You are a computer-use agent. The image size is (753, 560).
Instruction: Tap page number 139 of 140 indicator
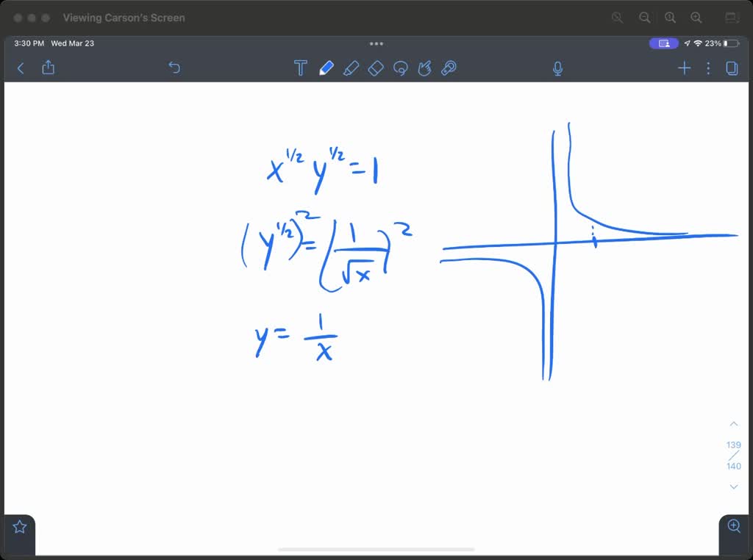733,455
